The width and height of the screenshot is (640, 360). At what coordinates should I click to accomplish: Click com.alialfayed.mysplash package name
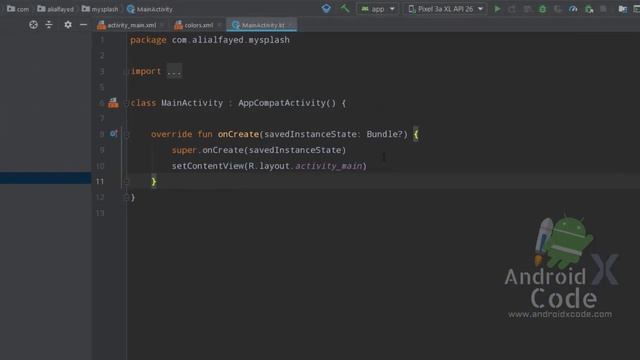point(231,40)
